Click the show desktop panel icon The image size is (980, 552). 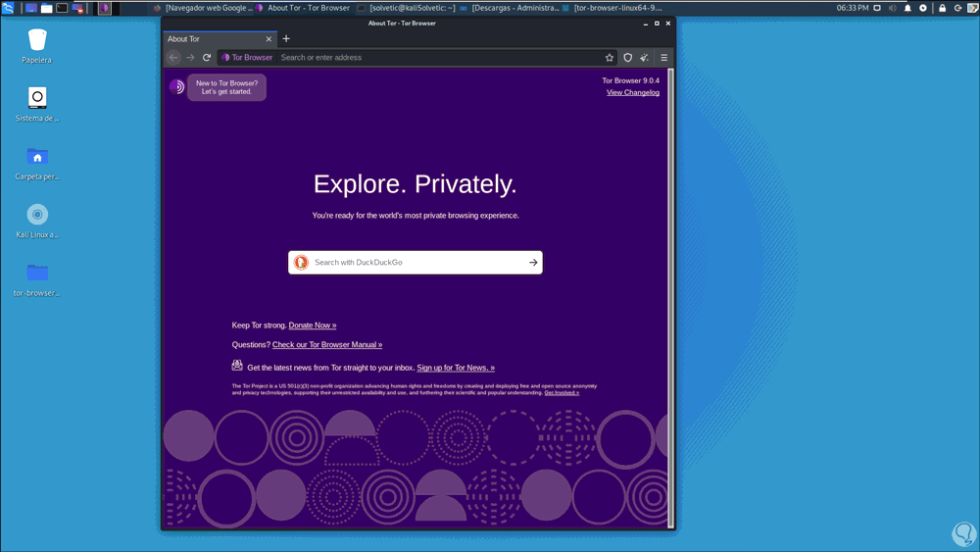tap(31, 8)
